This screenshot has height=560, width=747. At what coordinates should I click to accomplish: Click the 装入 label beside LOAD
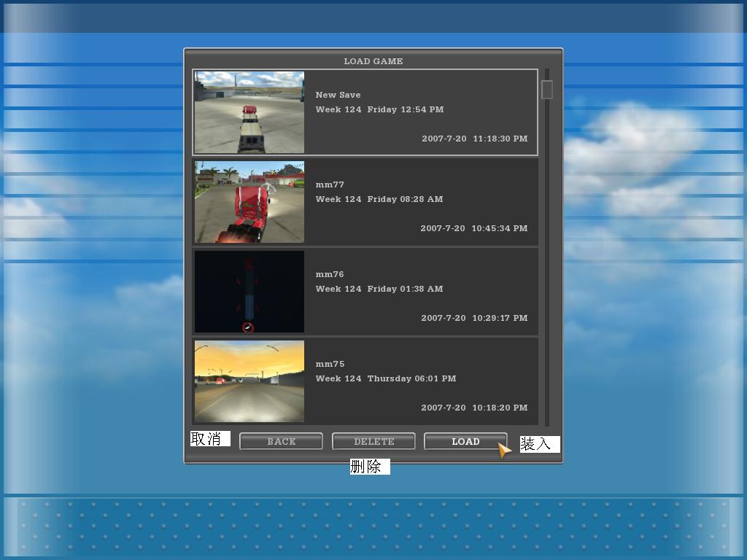(539, 444)
